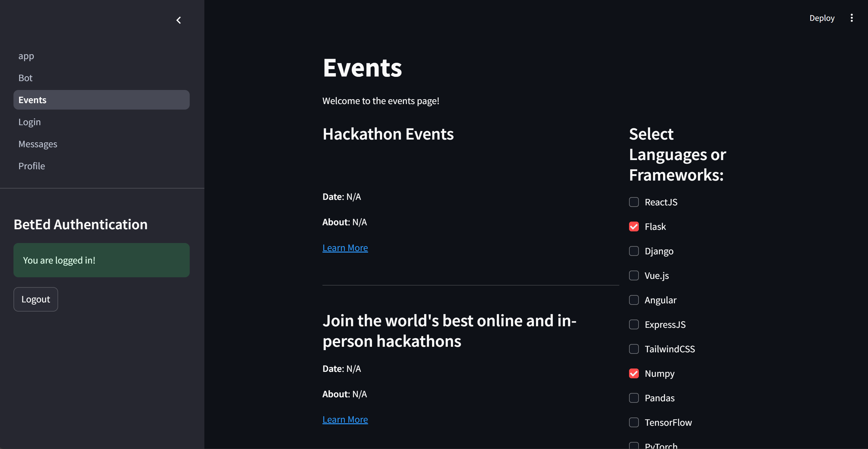Check the Vue.js option

click(x=633, y=275)
